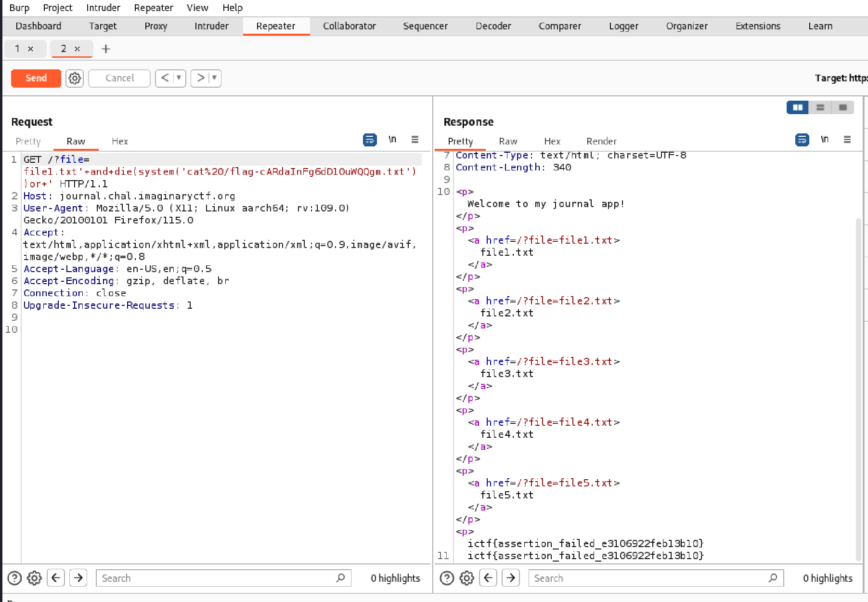This screenshot has width=868, height=602.
Task: Open Request search settings gear
Action: [34, 578]
